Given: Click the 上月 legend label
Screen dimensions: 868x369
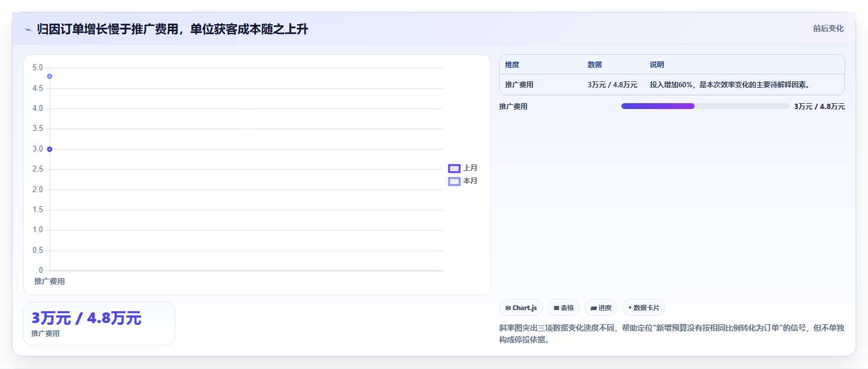Looking at the screenshot, I should (470, 169).
